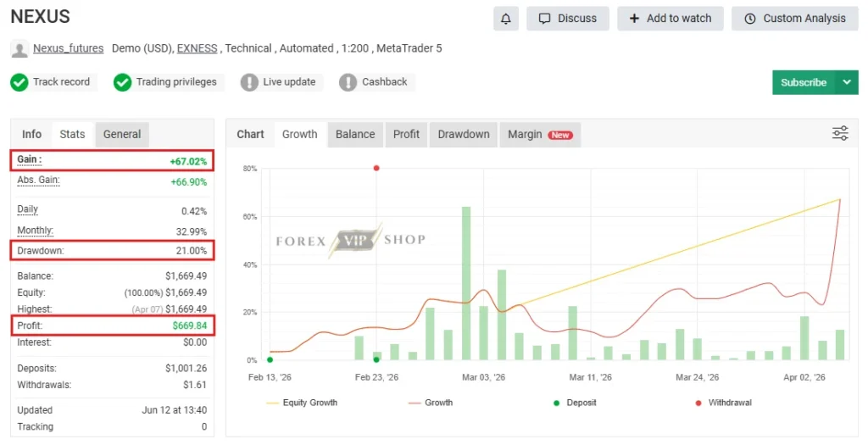Click the Nexus_futures user avatar icon
The width and height of the screenshot is (868, 445).
click(19, 48)
